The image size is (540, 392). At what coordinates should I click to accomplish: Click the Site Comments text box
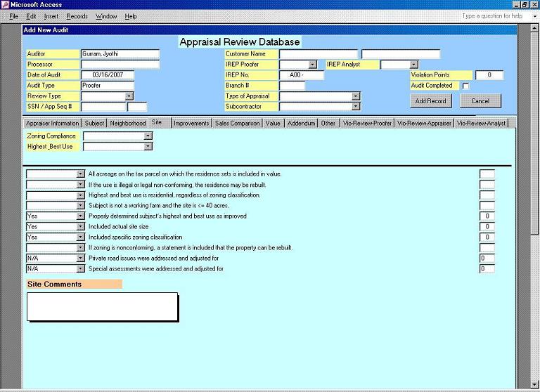point(102,306)
